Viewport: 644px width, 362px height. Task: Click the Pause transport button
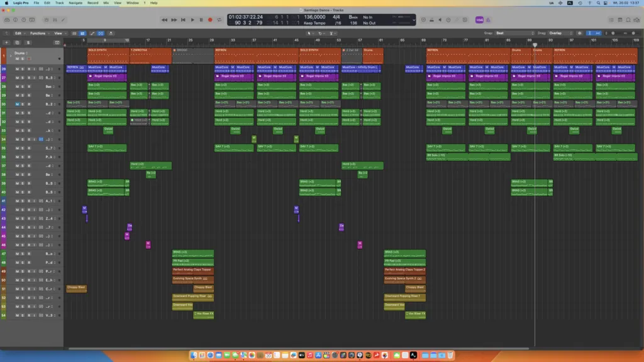[201, 20]
